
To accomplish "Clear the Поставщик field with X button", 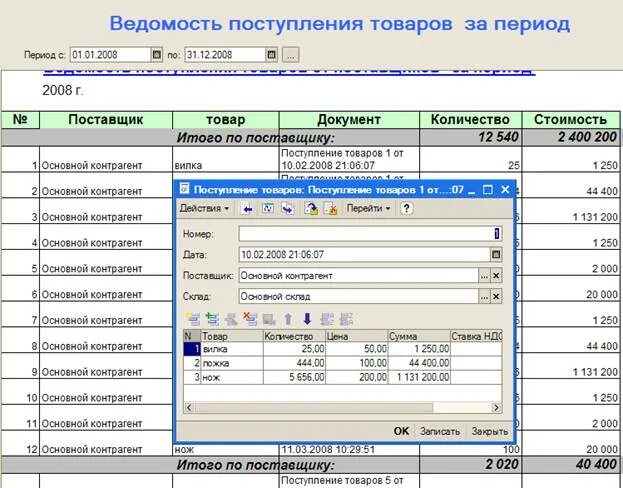I will tap(496, 275).
